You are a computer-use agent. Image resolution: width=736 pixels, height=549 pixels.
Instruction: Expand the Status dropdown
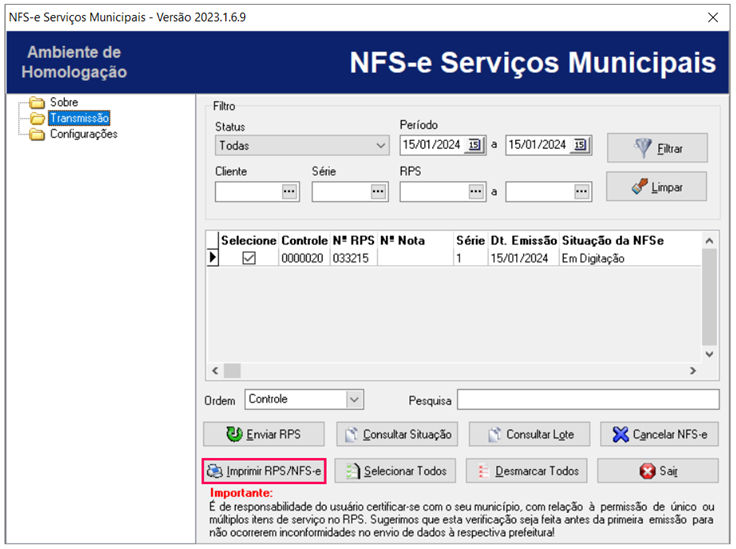point(380,146)
